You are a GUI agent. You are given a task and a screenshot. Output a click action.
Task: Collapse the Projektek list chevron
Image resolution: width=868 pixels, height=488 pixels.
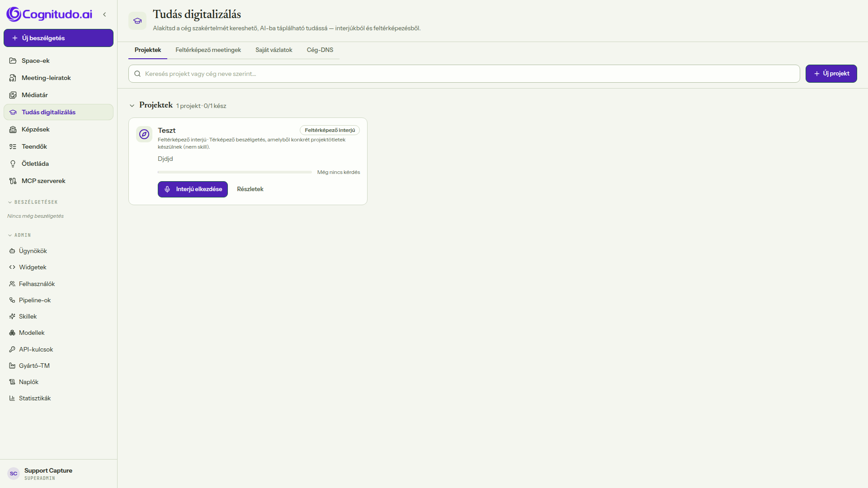(x=132, y=106)
